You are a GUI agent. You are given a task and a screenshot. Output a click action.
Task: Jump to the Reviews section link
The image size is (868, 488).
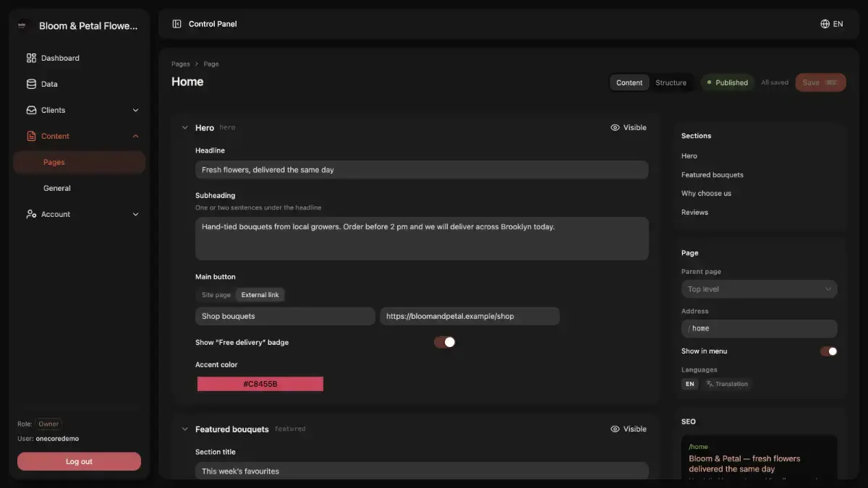694,213
